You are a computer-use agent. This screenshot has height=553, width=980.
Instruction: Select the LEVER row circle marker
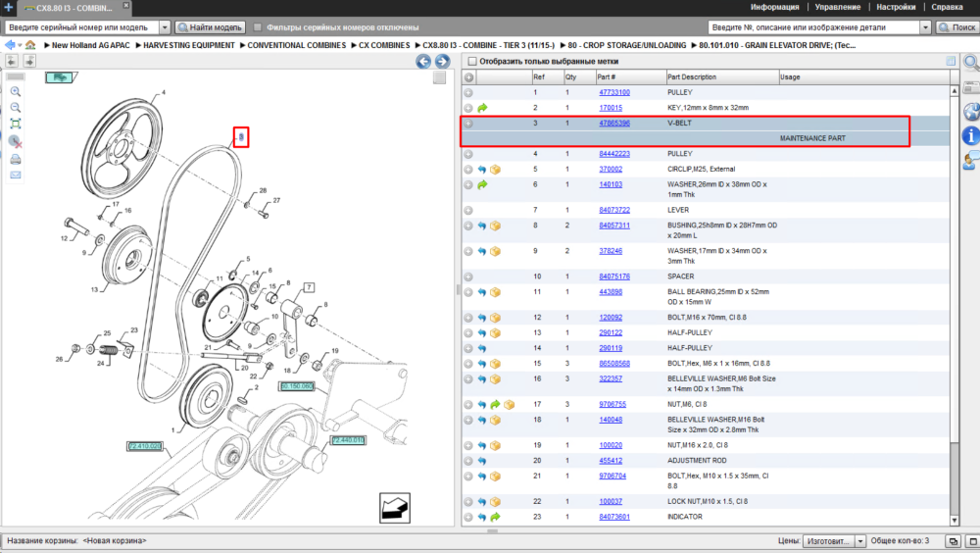coord(468,211)
